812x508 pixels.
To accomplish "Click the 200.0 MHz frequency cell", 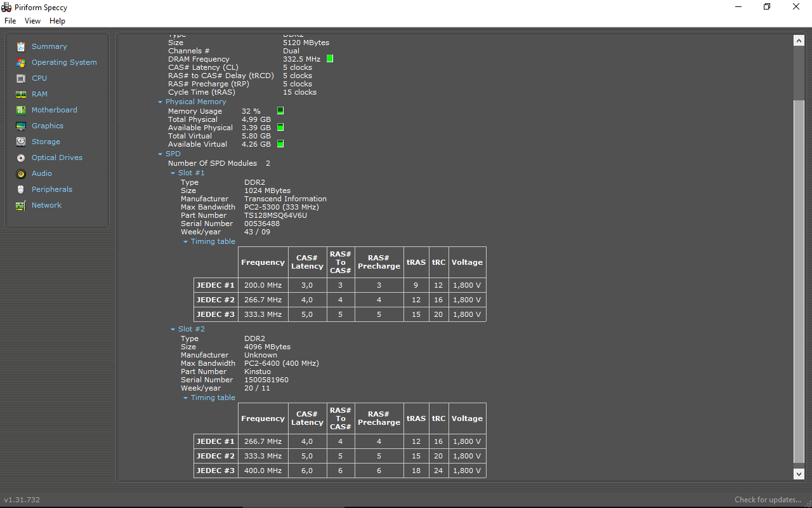I will pyautogui.click(x=263, y=285).
